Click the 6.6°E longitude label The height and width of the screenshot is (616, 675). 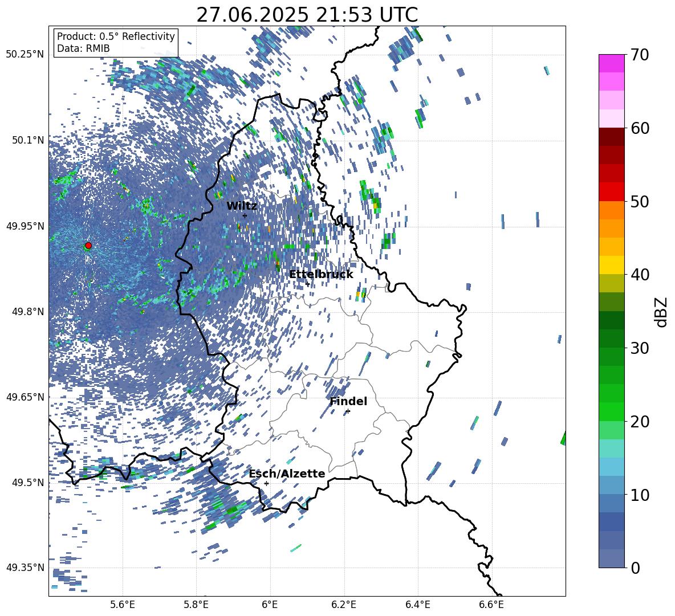[x=491, y=605]
